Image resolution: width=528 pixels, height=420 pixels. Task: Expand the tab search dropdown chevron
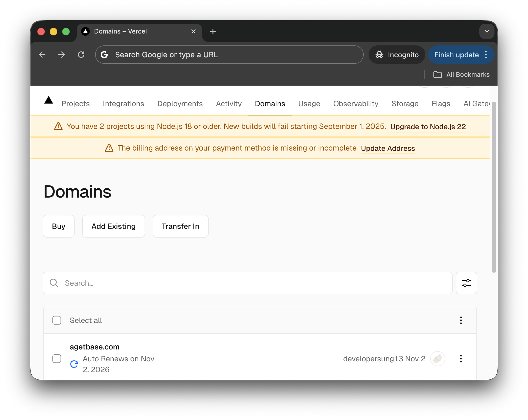487,31
